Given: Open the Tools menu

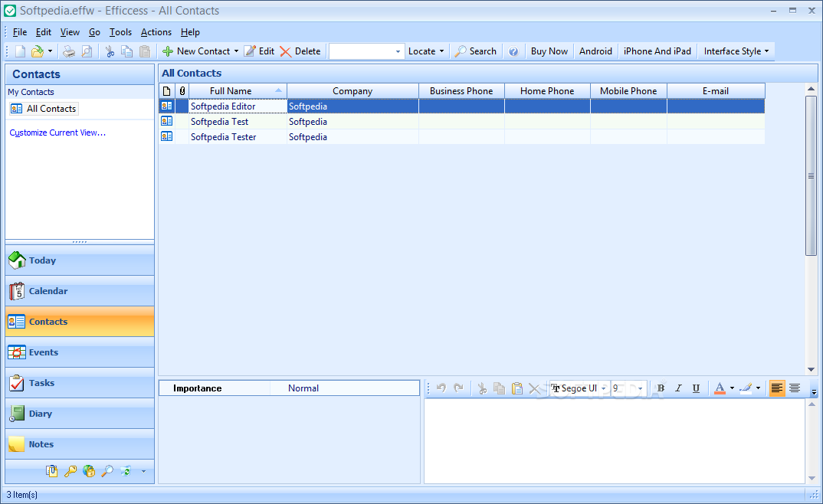Looking at the screenshot, I should pyautogui.click(x=120, y=32).
